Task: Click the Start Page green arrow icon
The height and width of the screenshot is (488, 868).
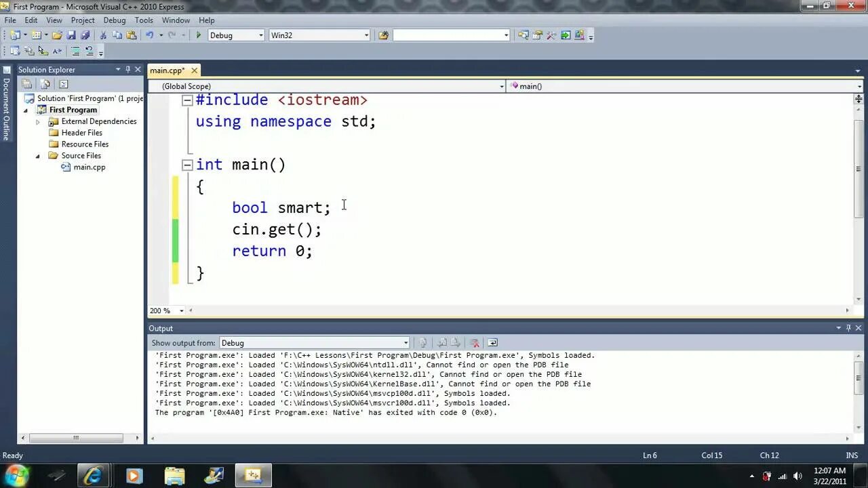Action: [x=566, y=35]
